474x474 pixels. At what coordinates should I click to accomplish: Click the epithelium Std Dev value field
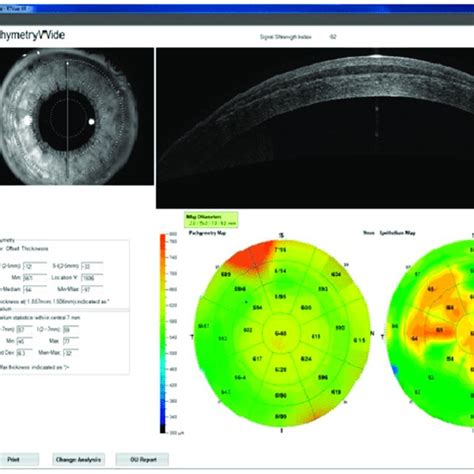point(24,353)
